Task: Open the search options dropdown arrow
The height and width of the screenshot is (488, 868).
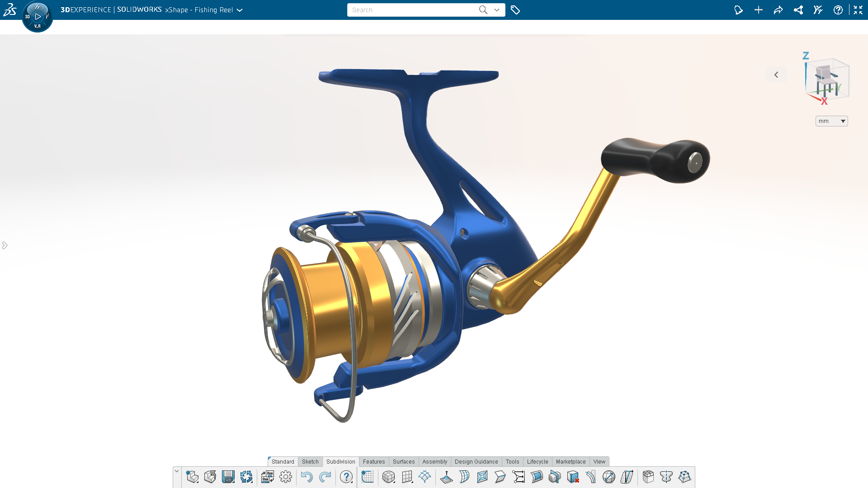Action: coord(497,10)
